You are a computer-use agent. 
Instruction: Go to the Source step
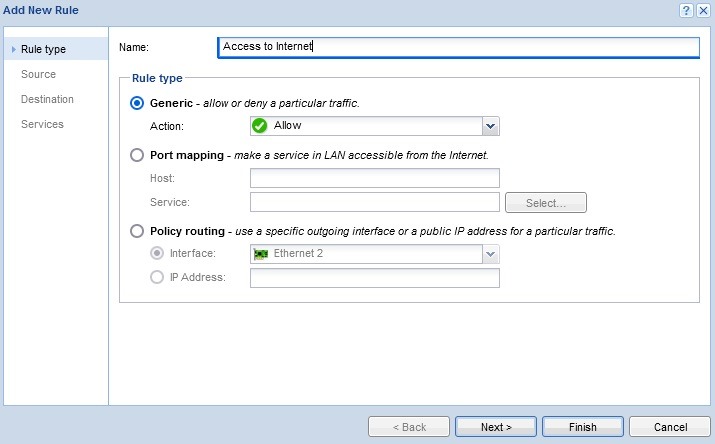(38, 74)
